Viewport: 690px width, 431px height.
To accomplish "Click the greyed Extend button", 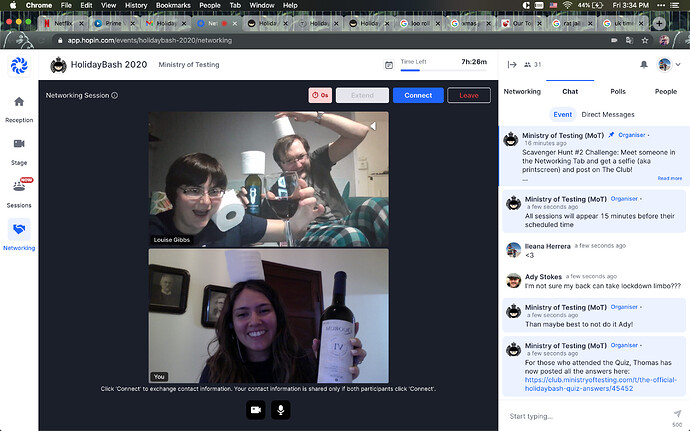I will (x=362, y=96).
